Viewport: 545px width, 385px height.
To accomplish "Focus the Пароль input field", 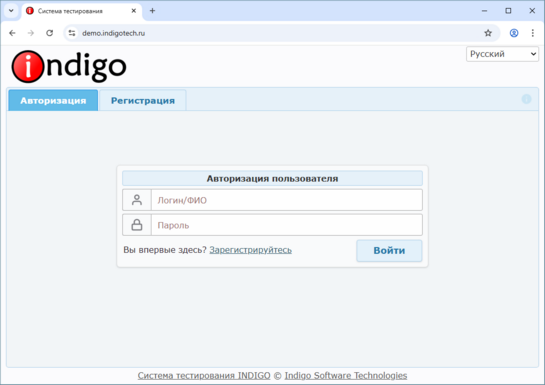I will pyautogui.click(x=287, y=225).
